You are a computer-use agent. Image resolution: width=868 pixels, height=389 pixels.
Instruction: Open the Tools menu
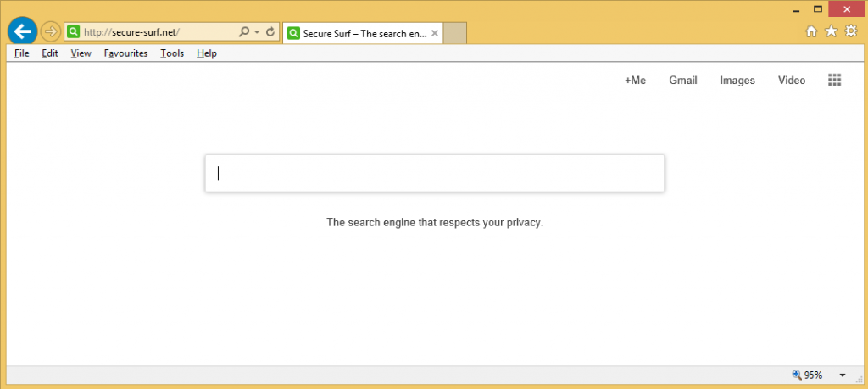pyautogui.click(x=172, y=53)
